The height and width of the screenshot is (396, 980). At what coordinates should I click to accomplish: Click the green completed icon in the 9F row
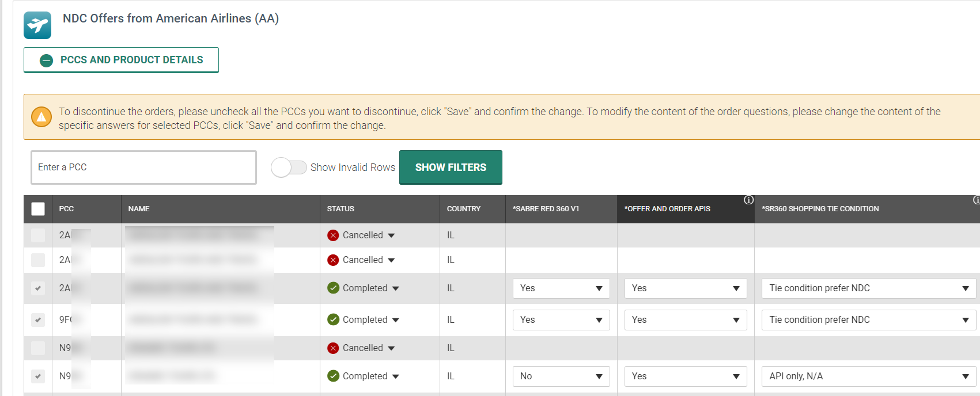pos(333,319)
